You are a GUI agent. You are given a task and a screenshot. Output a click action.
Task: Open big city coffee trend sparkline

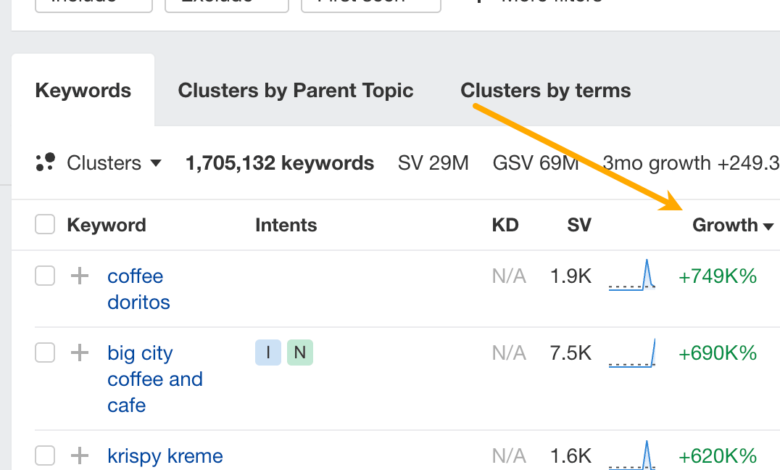pyautogui.click(x=632, y=353)
